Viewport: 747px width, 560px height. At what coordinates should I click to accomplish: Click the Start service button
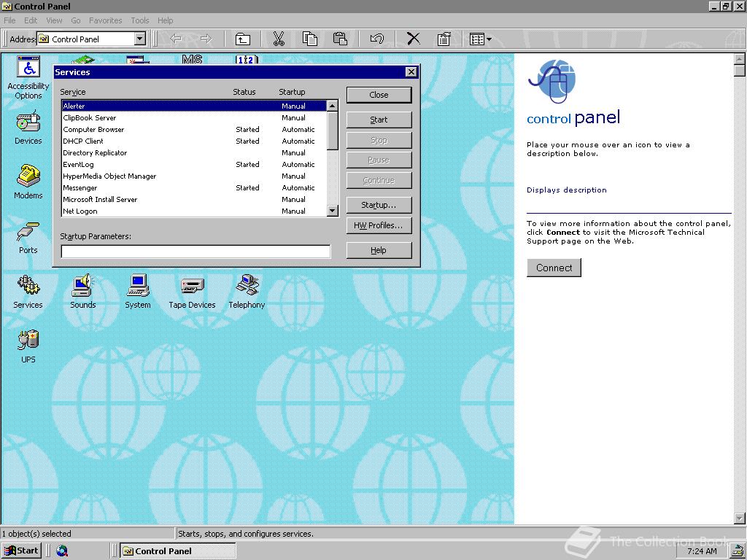click(379, 120)
